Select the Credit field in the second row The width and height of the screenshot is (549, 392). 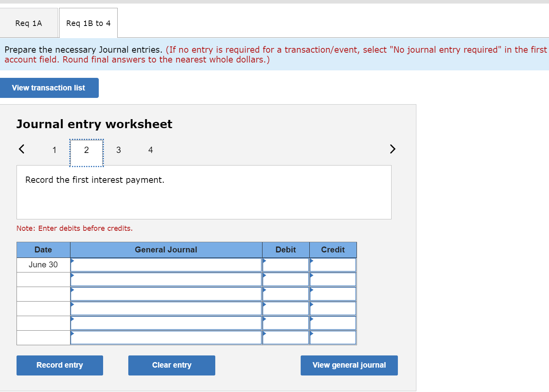[x=333, y=279]
